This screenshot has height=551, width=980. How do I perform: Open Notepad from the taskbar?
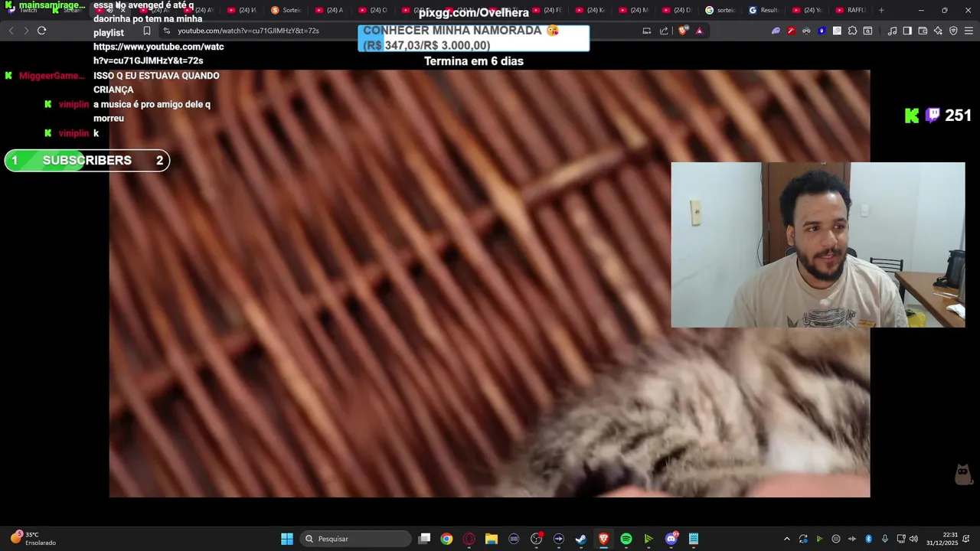tap(694, 539)
